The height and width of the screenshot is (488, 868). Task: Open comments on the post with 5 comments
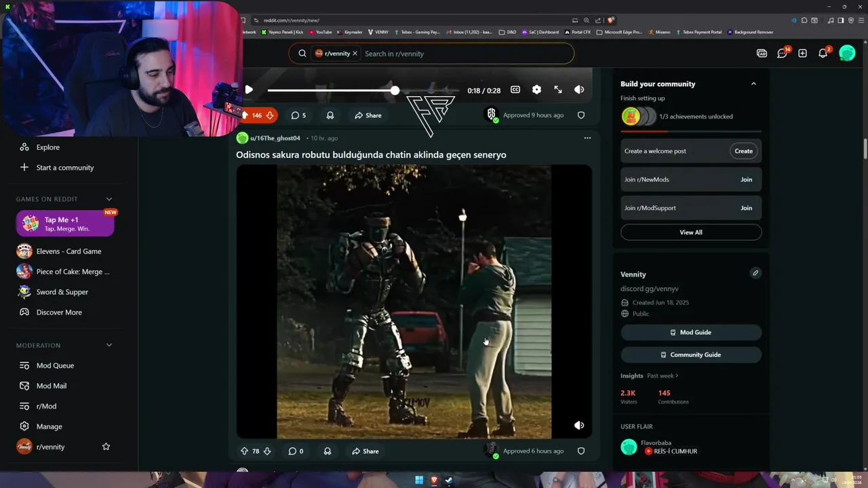298,115
